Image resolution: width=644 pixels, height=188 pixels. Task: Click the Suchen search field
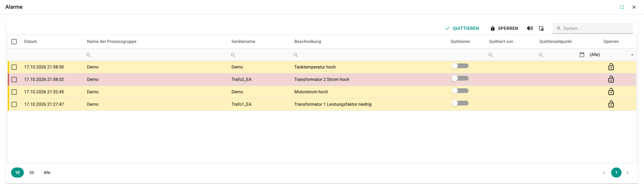point(593,28)
